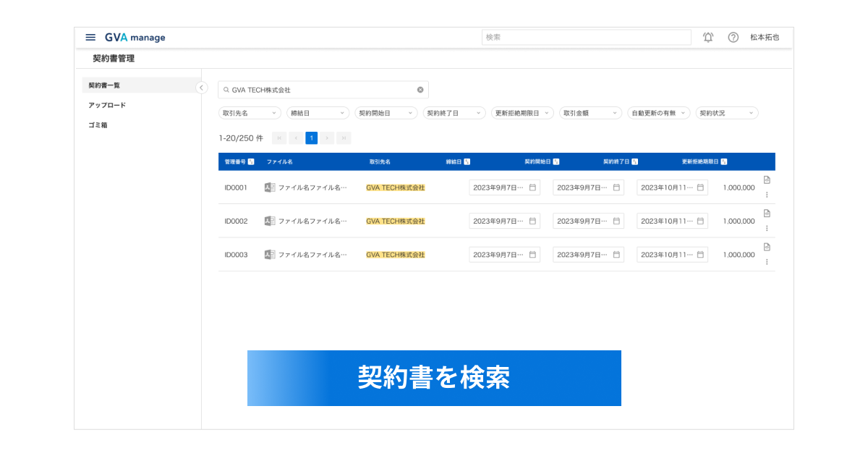Sort by 管理番号 column icon
Image resolution: width=868 pixels, height=456 pixels.
[251, 161]
